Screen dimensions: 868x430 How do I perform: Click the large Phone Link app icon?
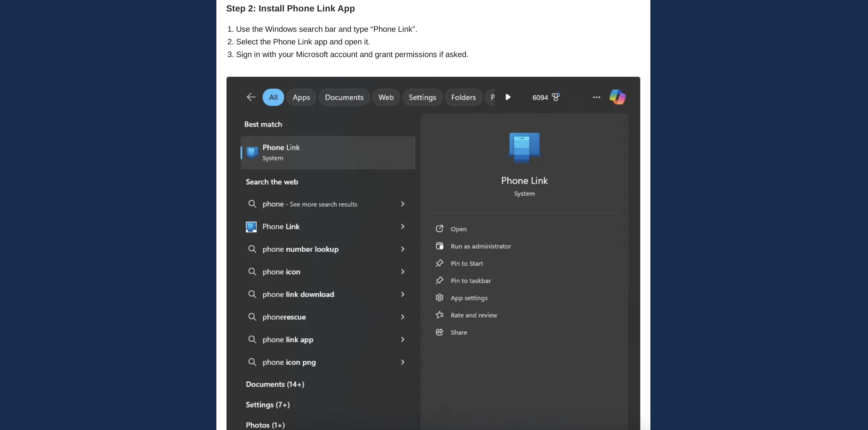pos(524,147)
